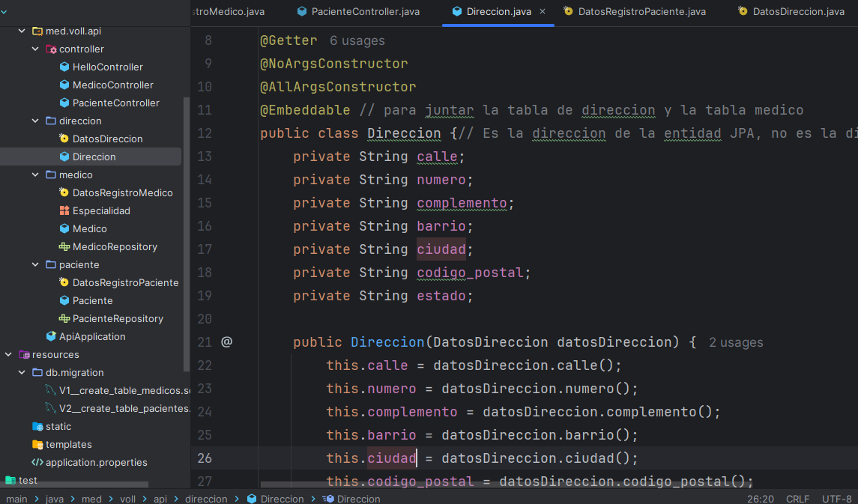This screenshot has width=858, height=504.
Task: Click the DatosRegistroMedico record icon
Action: pyautogui.click(x=64, y=192)
